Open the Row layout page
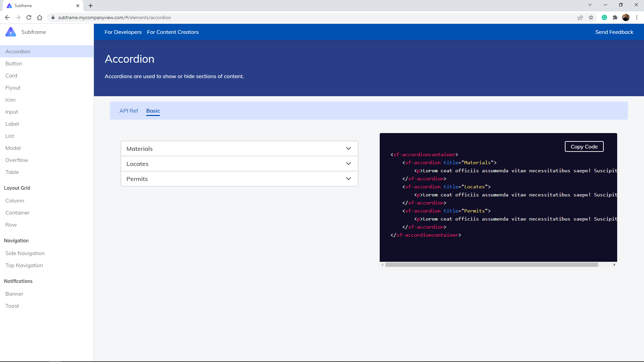This screenshot has width=644, height=362. [x=11, y=225]
